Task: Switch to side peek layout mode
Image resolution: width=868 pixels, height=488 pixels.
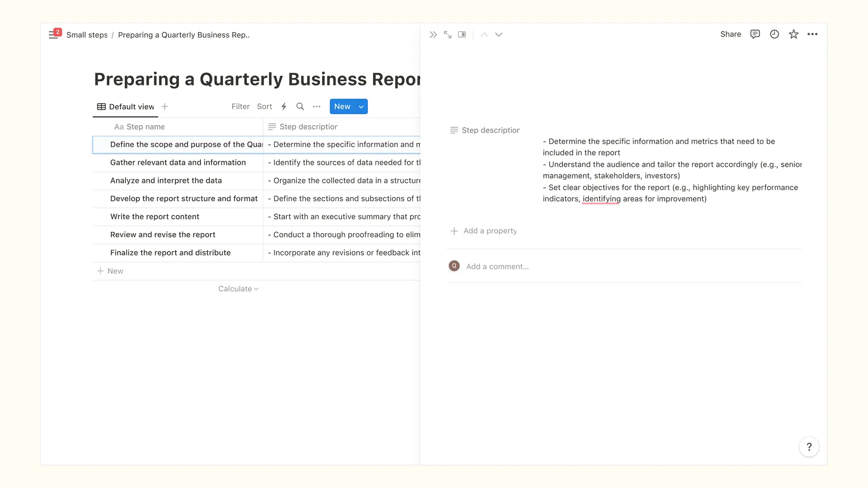Action: (x=462, y=34)
